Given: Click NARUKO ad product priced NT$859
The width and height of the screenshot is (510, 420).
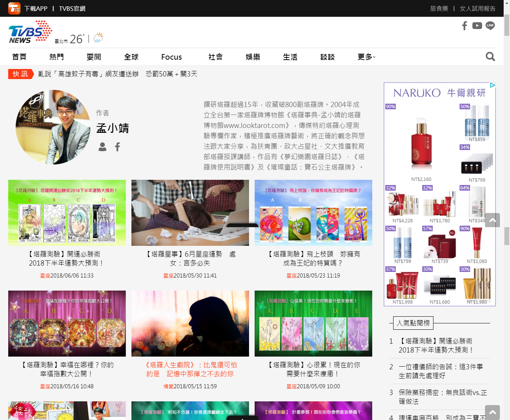Looking at the screenshot, I should coord(477,123).
